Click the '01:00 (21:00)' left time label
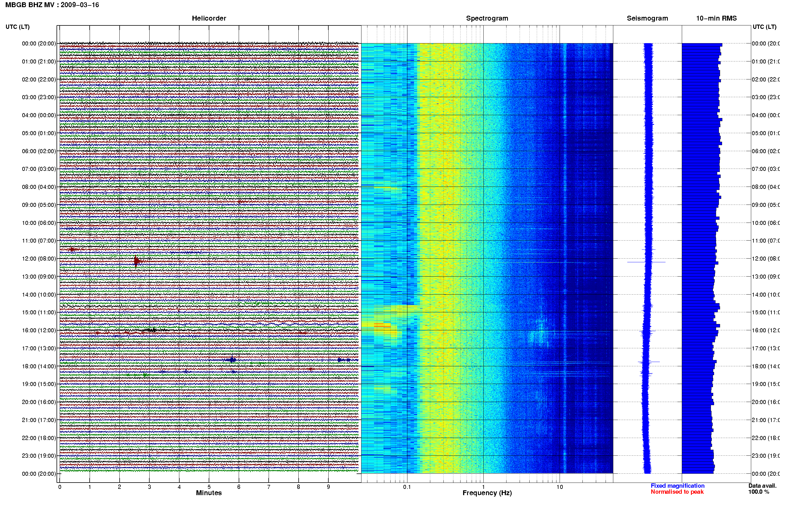This screenshot has width=812, height=508. click(39, 61)
